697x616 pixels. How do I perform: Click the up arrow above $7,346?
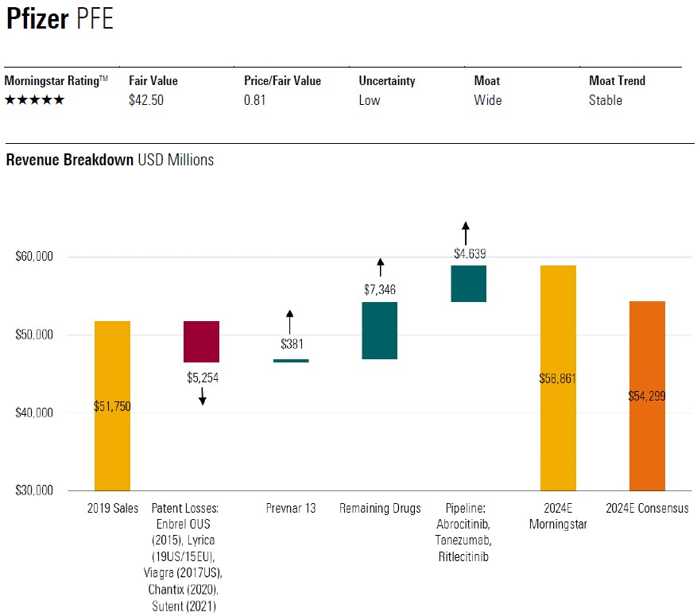click(x=381, y=268)
